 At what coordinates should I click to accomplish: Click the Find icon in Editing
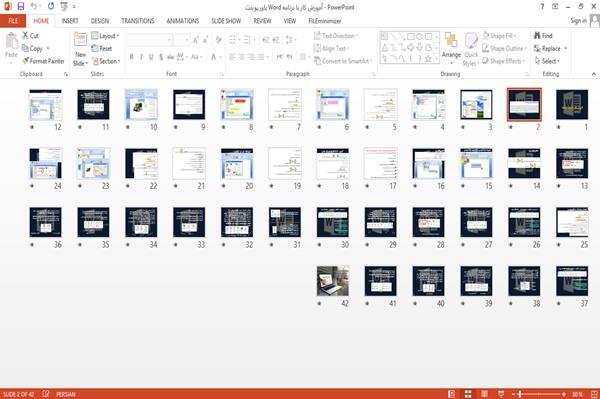[537, 36]
